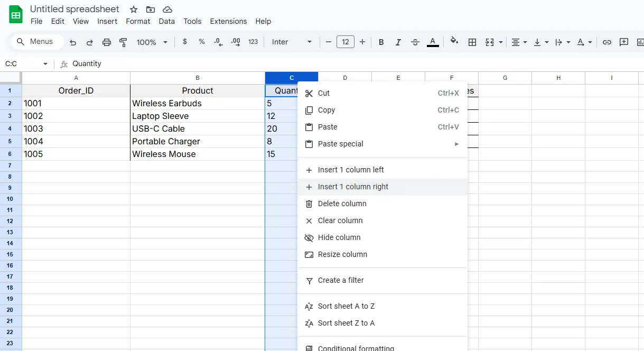The image size is (644, 351).
Task: Toggle italic text formatting
Action: (x=398, y=42)
